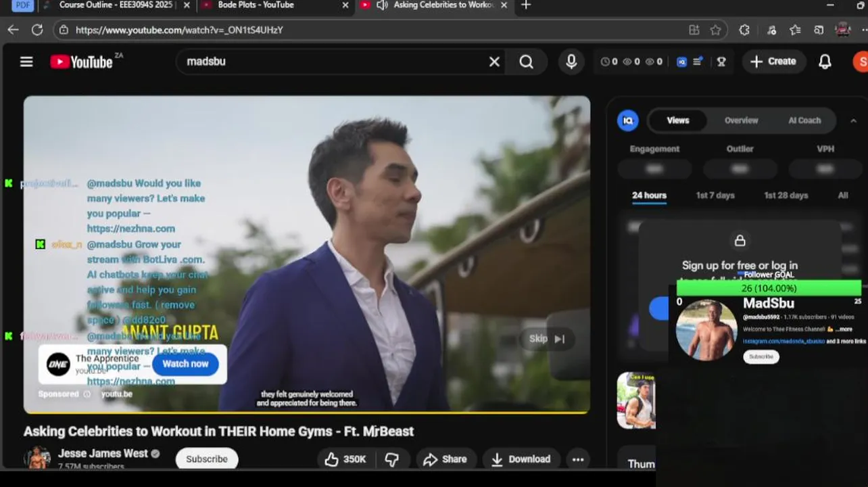Close the Course Outline tab
Screen dimensions: 868x487
coord(187,5)
